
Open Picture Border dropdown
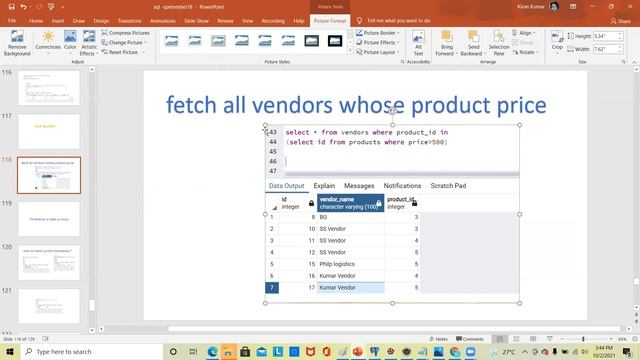(x=378, y=33)
